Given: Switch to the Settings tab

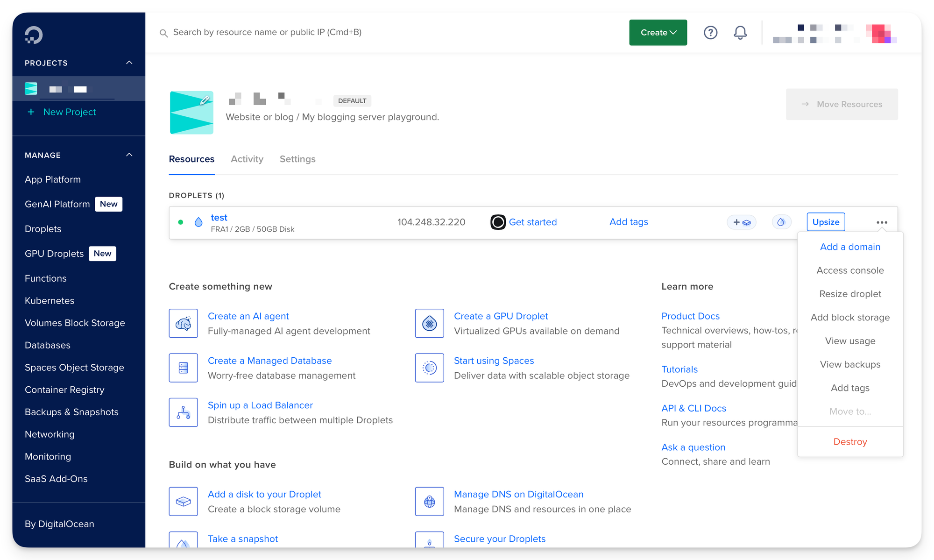Looking at the screenshot, I should pos(297,159).
